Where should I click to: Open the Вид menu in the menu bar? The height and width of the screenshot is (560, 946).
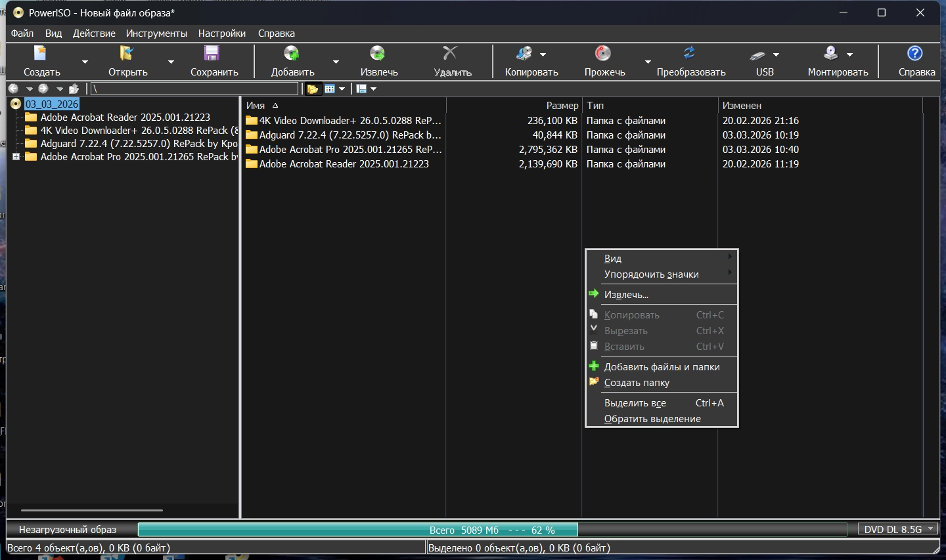click(53, 33)
